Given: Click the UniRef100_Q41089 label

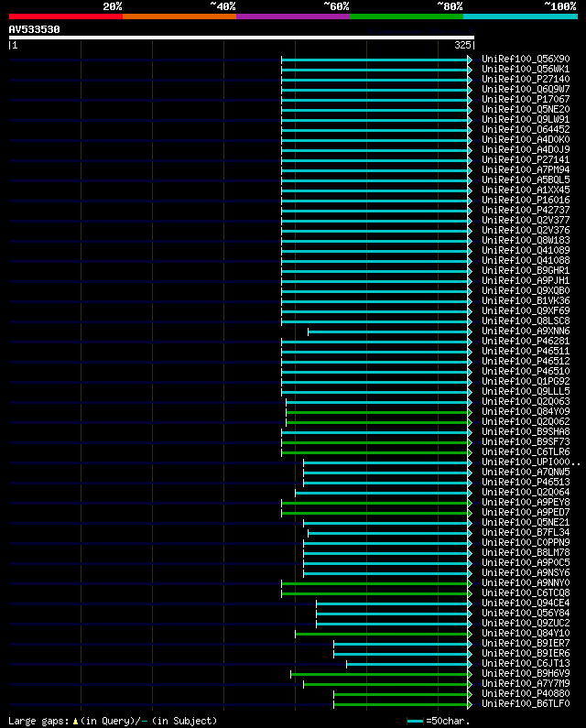Looking at the screenshot, I should click(x=526, y=250).
